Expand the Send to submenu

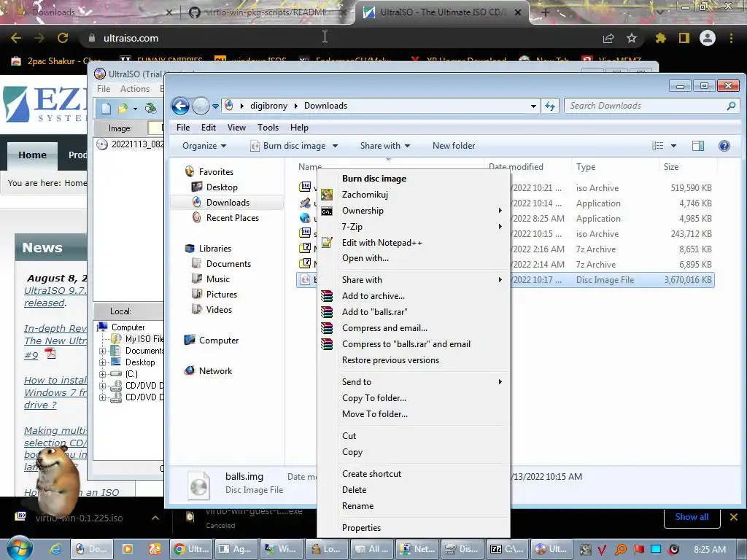tap(356, 382)
